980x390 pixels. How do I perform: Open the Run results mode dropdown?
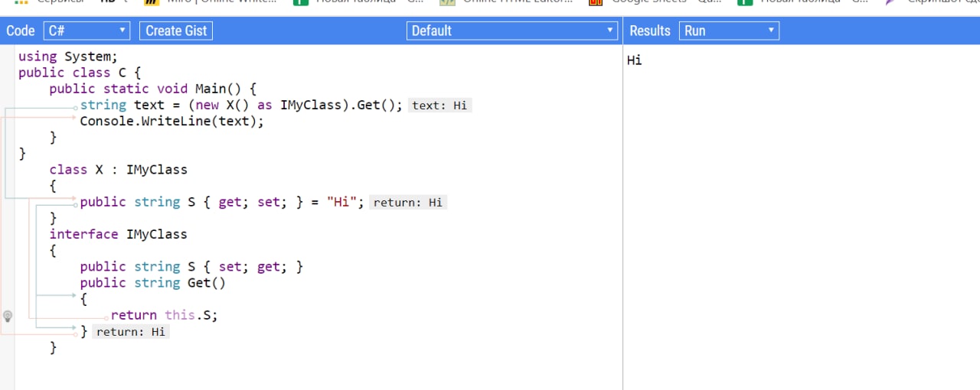[x=729, y=31]
